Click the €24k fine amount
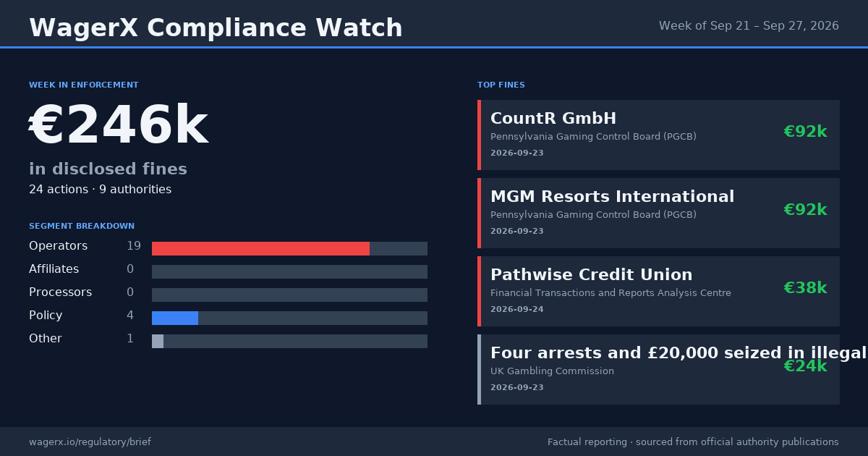868x456 pixels. click(x=805, y=366)
